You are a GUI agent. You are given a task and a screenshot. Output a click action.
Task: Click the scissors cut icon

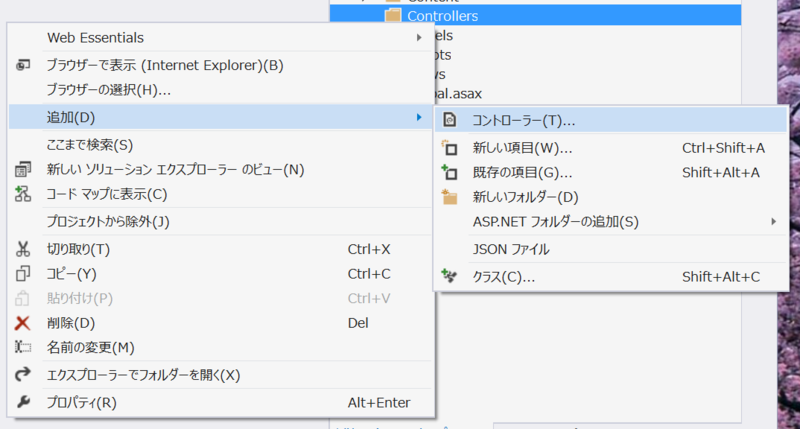coord(23,249)
